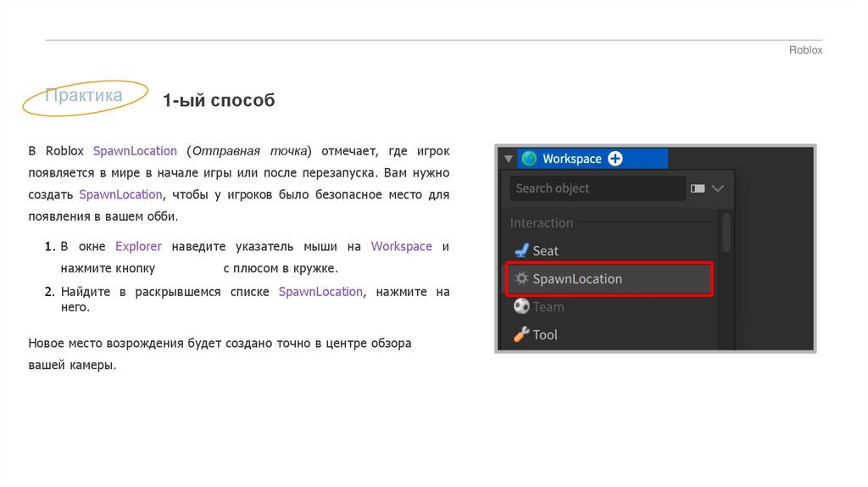Click the plus button next to Workspace
The width and height of the screenshot is (868, 487).
(615, 159)
